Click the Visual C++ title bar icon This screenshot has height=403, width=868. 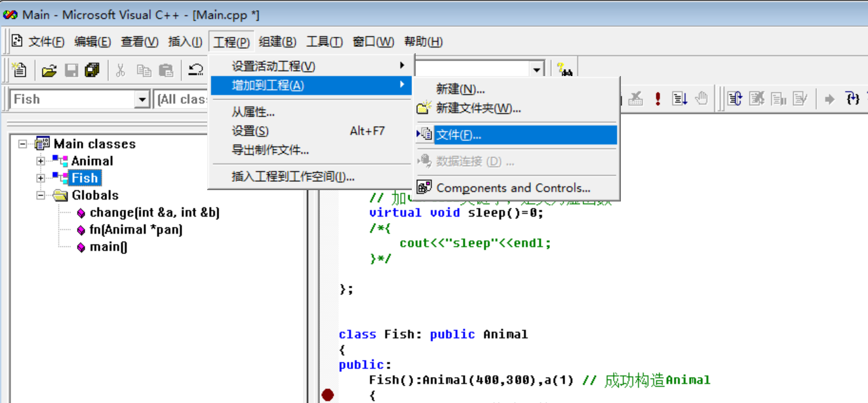11,14
